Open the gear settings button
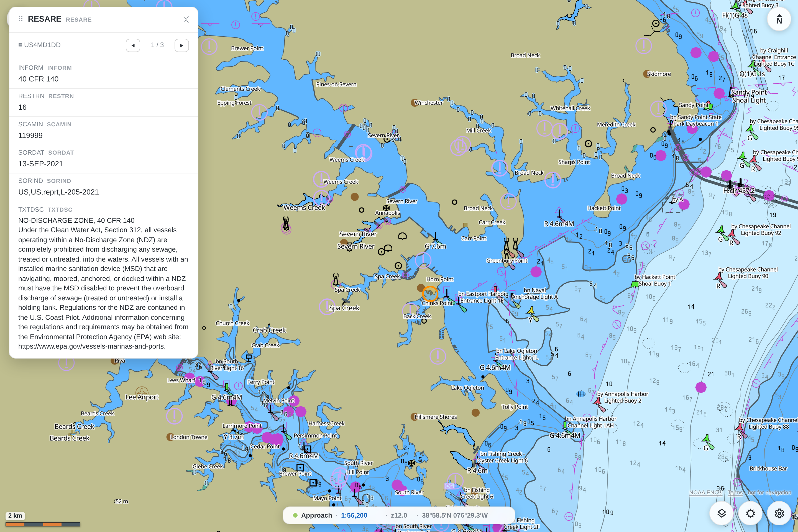This screenshot has height=532, width=798. [x=779, y=513]
